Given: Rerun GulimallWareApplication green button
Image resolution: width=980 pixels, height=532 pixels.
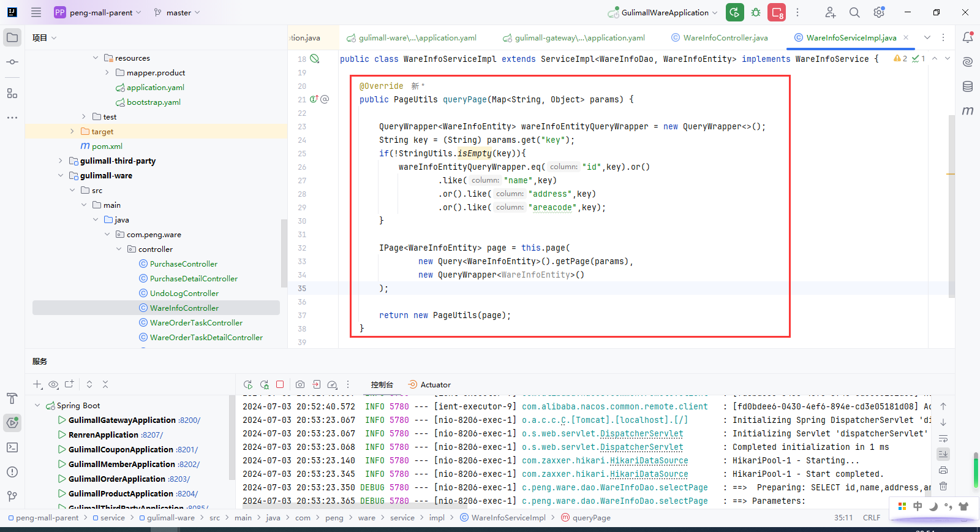Looking at the screenshot, I should tap(735, 12).
